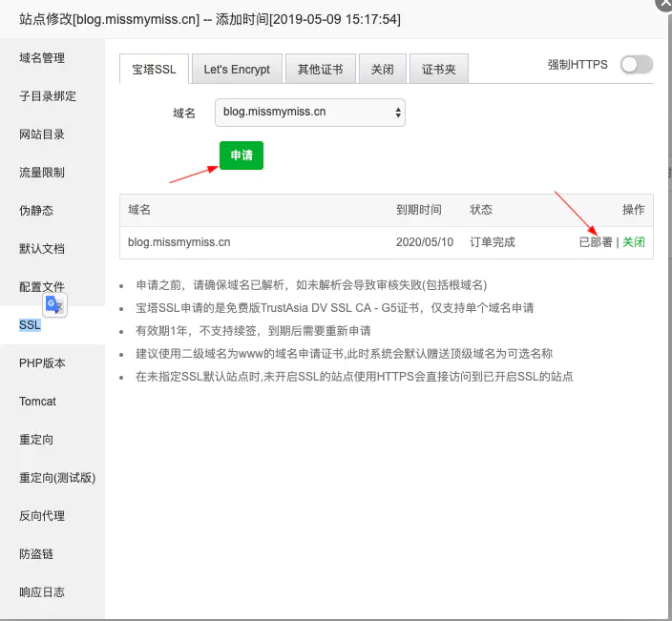Screen dimensions: 672x621
Task: Open 反向代理 settings
Action: pos(42,516)
